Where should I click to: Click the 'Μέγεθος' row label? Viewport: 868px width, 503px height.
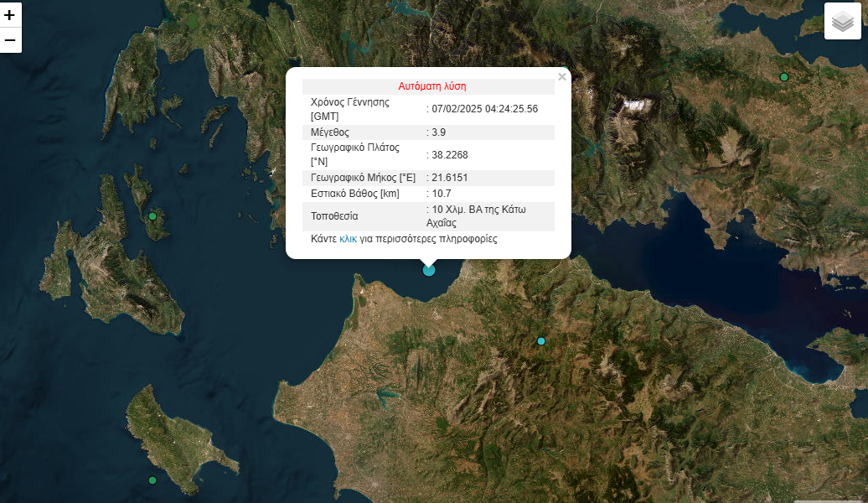coord(330,132)
